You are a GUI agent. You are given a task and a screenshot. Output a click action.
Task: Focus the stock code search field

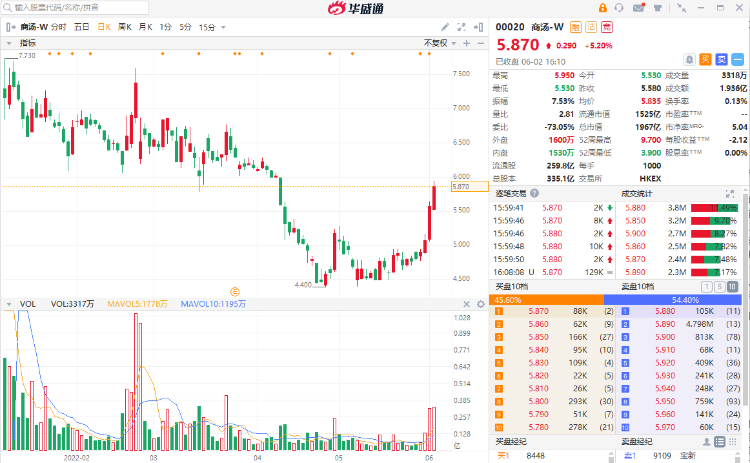click(77, 8)
